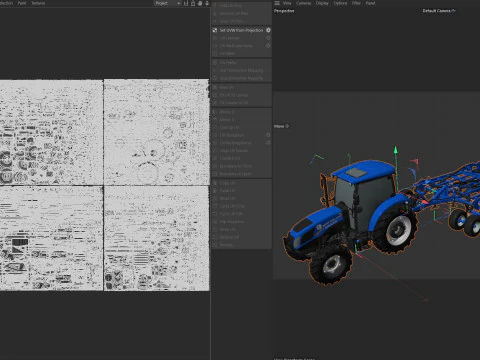This screenshot has width=480, height=360.
Task: Open the Textures menu in UV editor
Action: [38, 3]
